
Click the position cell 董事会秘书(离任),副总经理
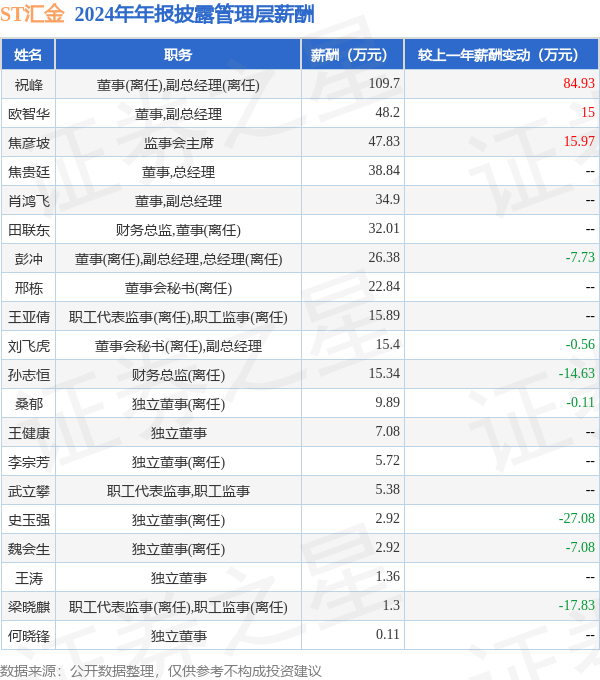tap(179, 347)
